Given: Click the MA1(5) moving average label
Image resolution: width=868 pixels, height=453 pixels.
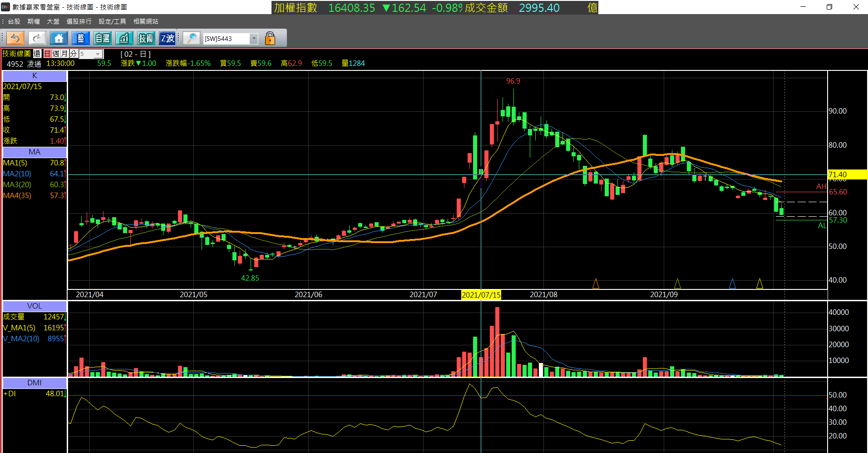Looking at the screenshot, I should (x=15, y=163).
